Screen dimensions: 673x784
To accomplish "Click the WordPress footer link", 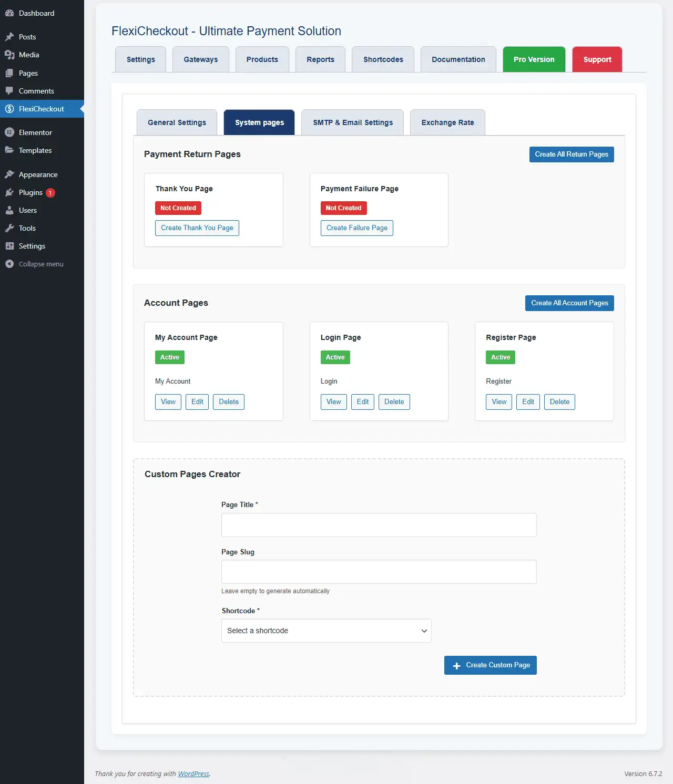I will [193, 774].
